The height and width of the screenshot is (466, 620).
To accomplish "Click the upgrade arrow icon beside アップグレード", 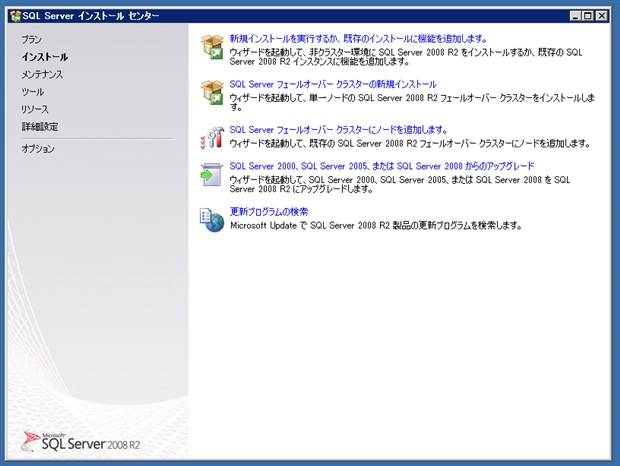I will coord(212,174).
